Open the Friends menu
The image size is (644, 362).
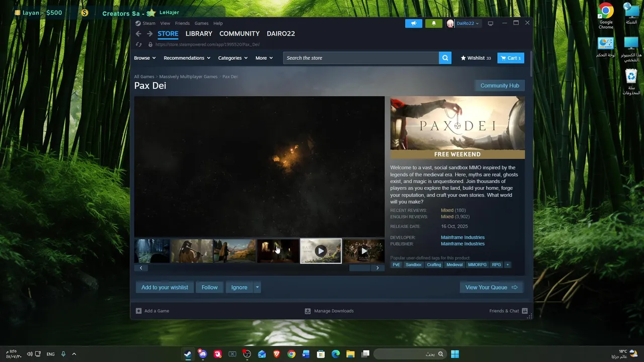click(182, 24)
